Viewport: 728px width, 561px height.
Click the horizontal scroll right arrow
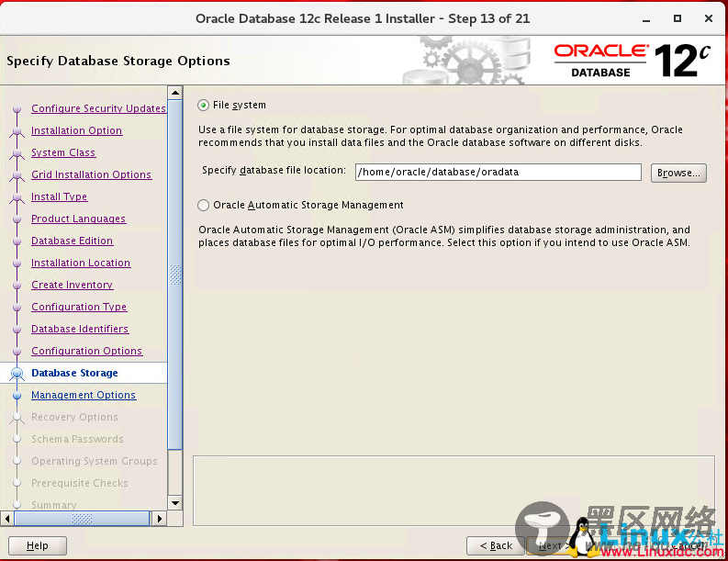tap(159, 518)
